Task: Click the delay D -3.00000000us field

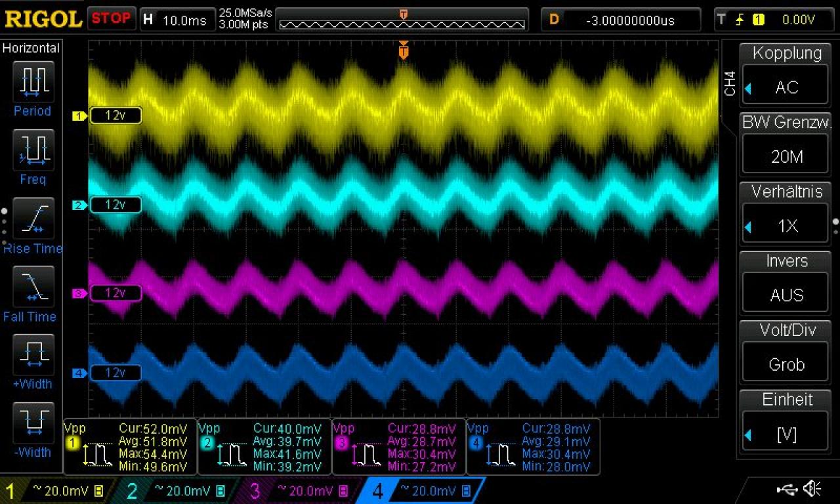Action: click(x=620, y=20)
